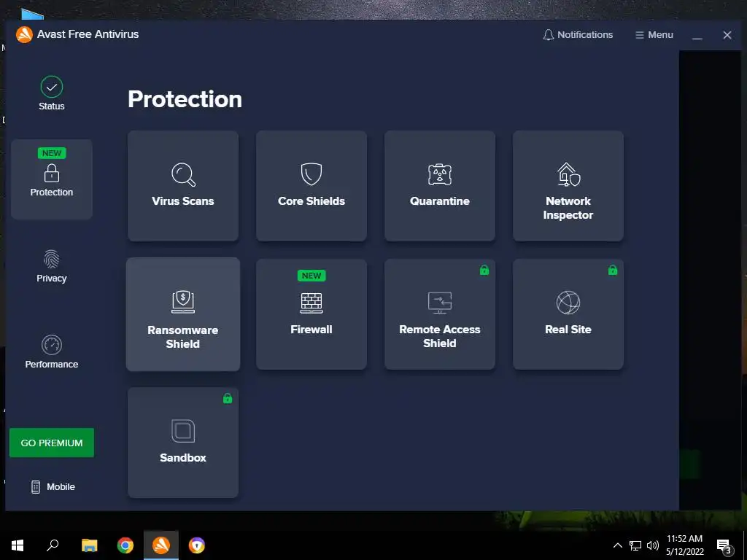This screenshot has width=747, height=560.
Task: Open the Mobile link in sidebar
Action: (53, 486)
